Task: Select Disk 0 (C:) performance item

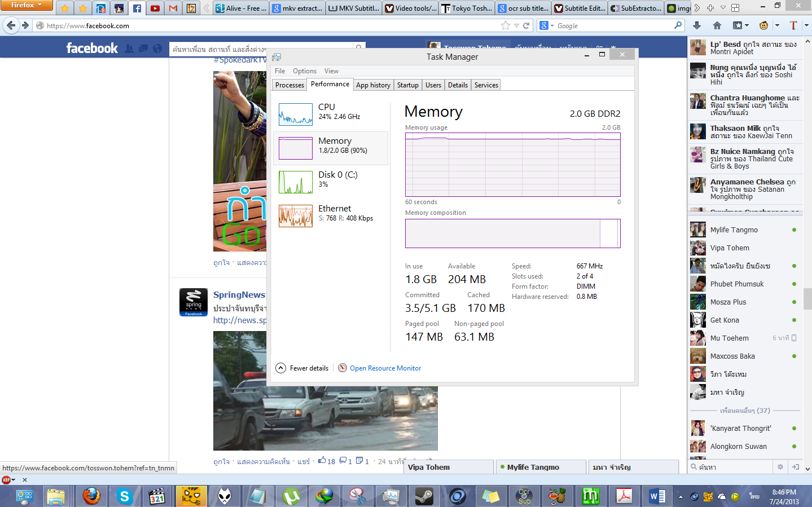Action: 331,182
